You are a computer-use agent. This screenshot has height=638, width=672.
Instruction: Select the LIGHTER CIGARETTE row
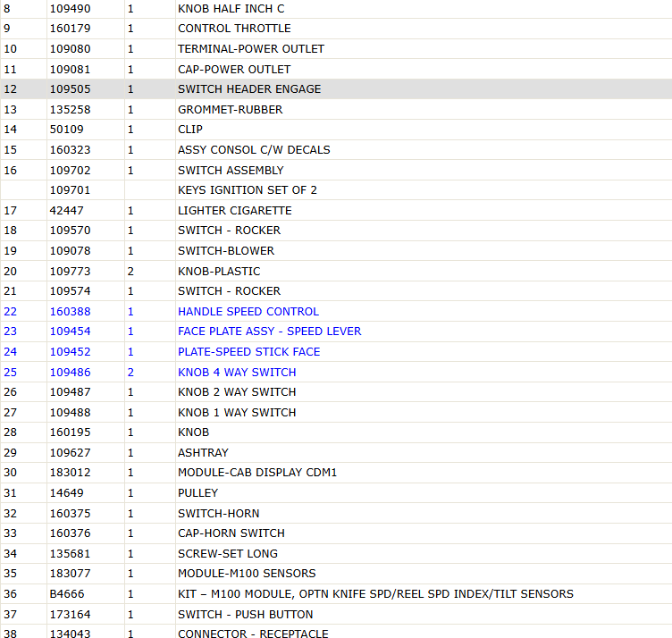pyautogui.click(x=336, y=210)
